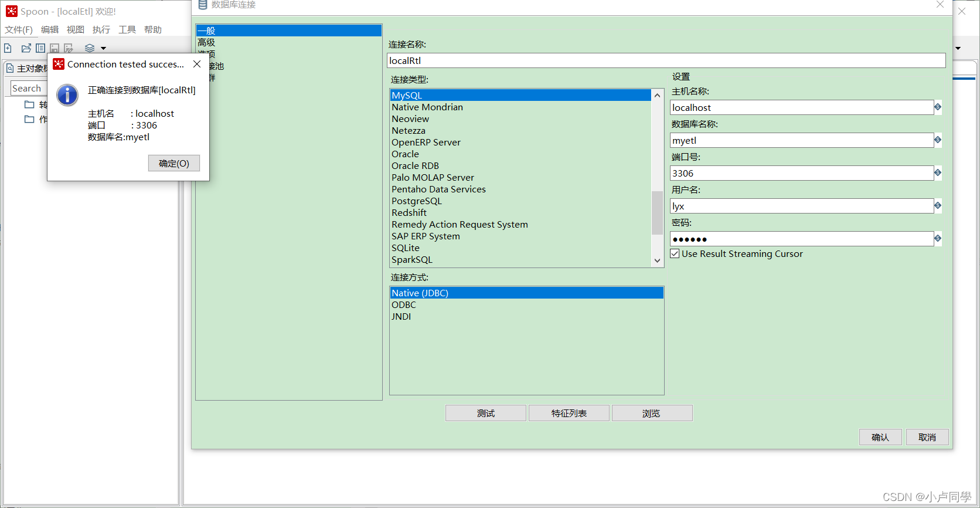Open the 工具 menu
980x508 pixels.
click(127, 30)
